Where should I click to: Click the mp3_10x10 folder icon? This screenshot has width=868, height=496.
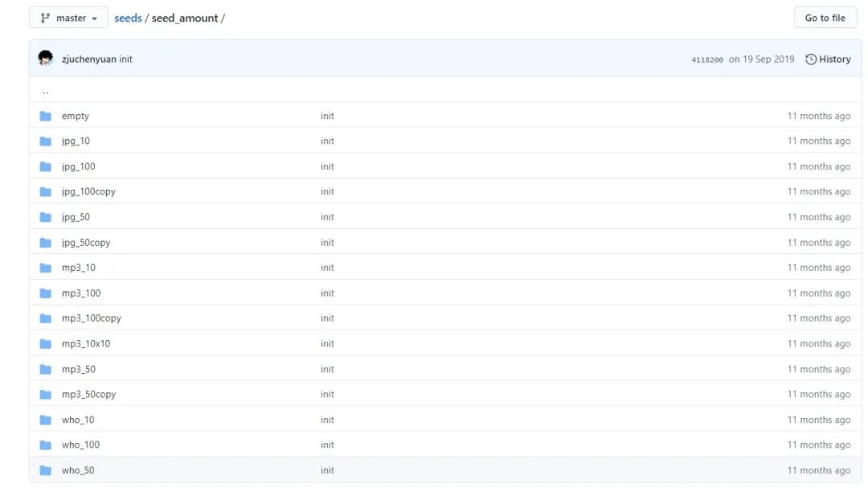click(x=46, y=344)
